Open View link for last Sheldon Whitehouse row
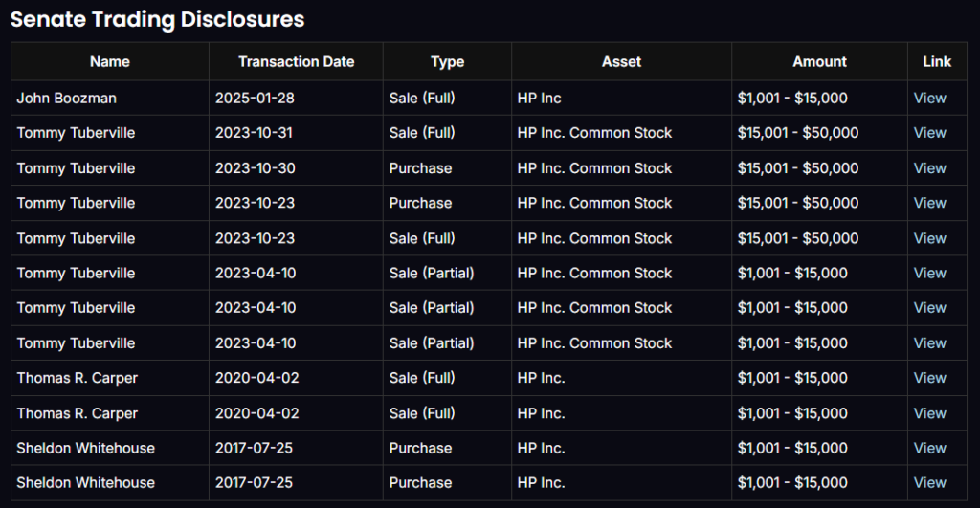980x508 pixels. pyautogui.click(x=929, y=482)
